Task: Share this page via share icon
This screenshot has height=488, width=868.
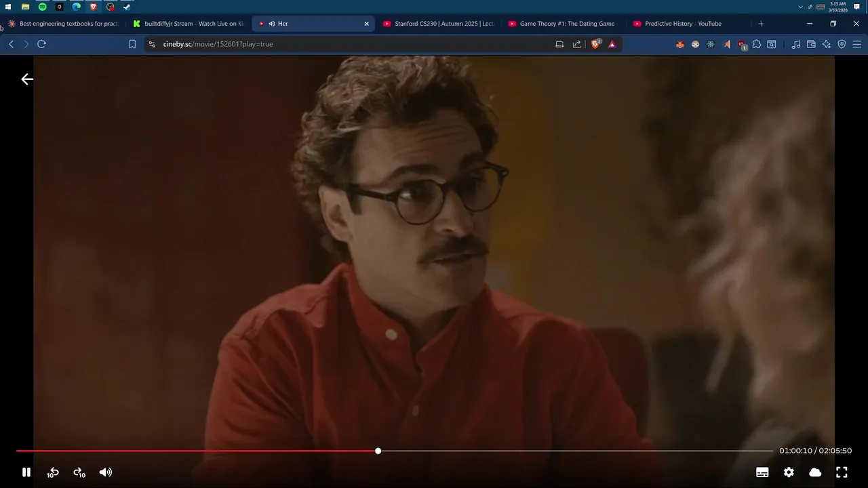Action: [577, 44]
